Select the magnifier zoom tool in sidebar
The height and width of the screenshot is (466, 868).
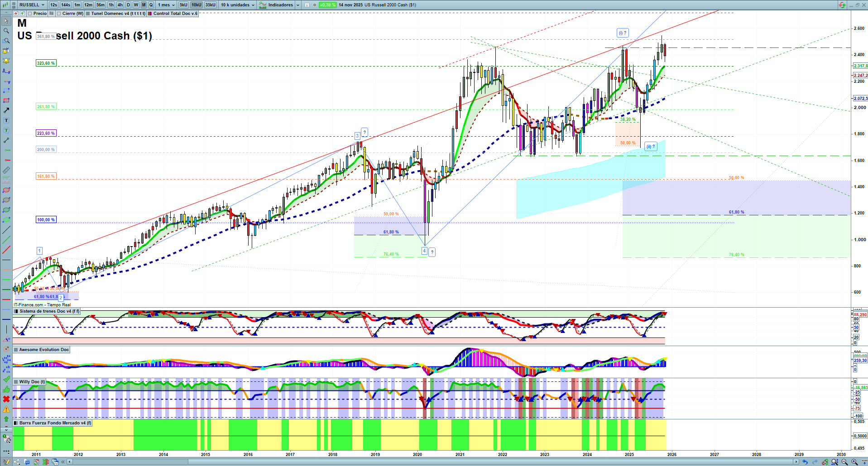[x=6, y=31]
